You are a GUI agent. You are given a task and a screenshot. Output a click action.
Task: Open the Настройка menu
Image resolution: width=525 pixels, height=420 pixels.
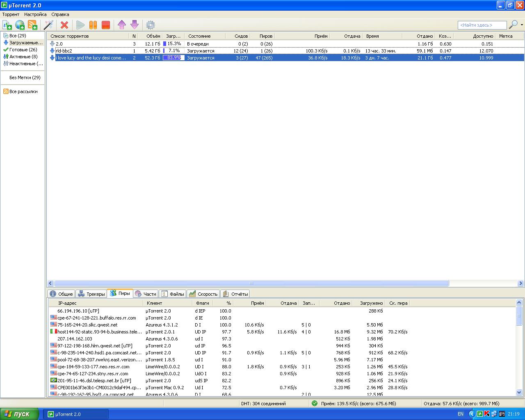point(35,14)
